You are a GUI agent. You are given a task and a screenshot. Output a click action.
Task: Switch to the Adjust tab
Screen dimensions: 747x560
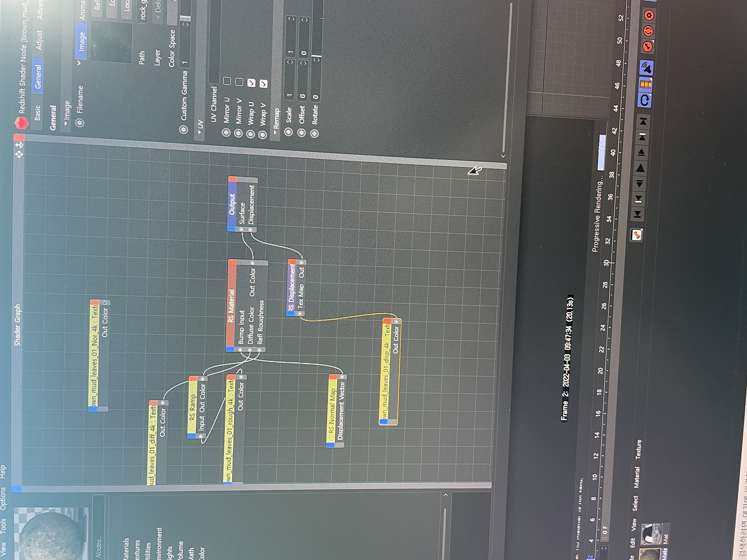pos(39,40)
